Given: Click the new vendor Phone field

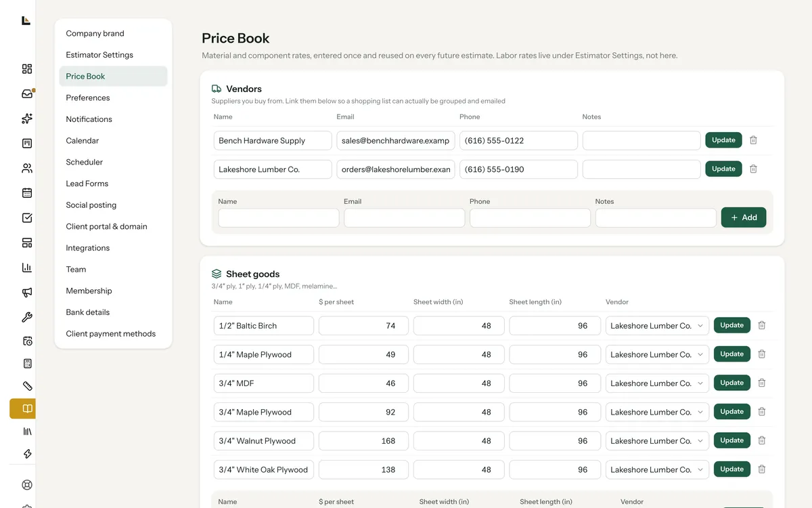Looking at the screenshot, I should click(x=531, y=218).
